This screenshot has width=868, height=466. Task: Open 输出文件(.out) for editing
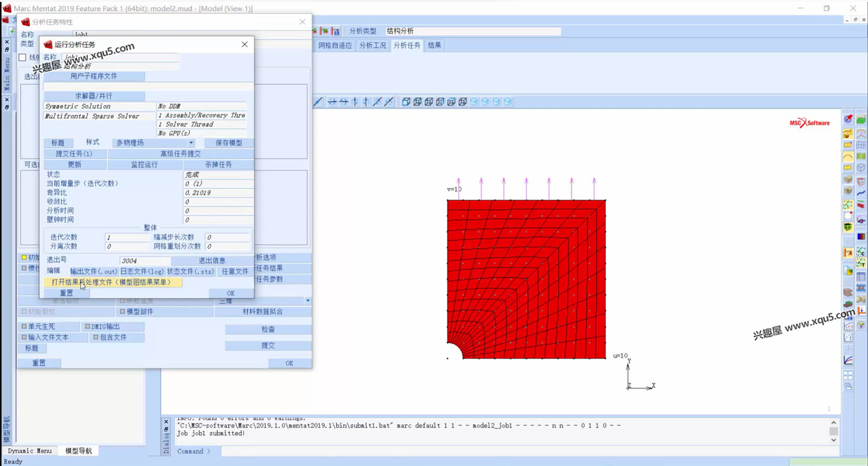[x=94, y=271]
